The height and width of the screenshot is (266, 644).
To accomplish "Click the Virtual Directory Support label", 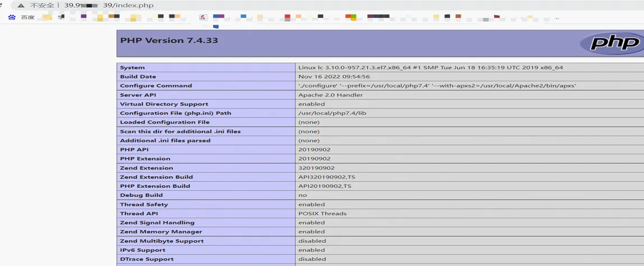I will coord(164,104).
